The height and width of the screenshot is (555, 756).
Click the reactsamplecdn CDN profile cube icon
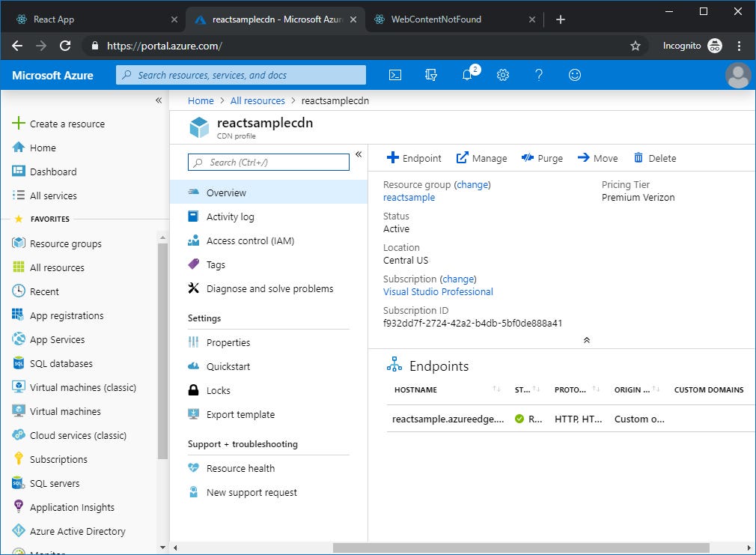click(x=199, y=127)
